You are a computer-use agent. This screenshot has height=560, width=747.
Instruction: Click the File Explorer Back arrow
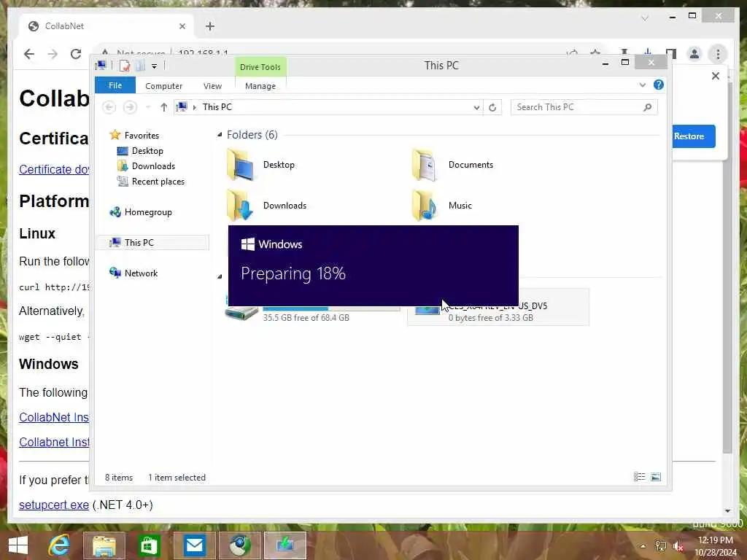[109, 107]
